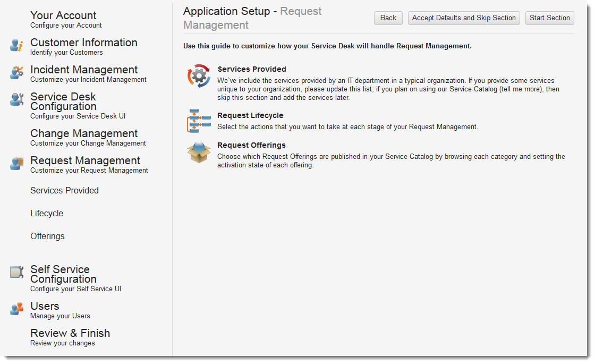
Task: Open the Lifecycle subsection
Action: (x=47, y=213)
